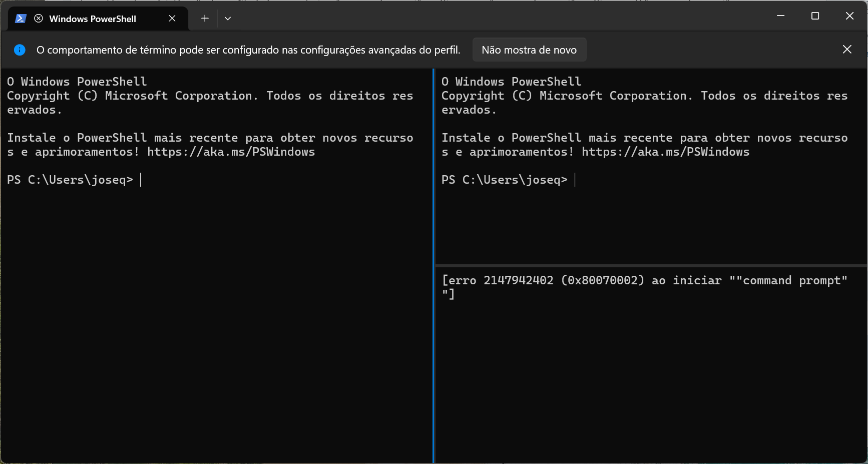The image size is (868, 464).
Task: Click the circled X status icon in tab
Action: pyautogui.click(x=39, y=19)
